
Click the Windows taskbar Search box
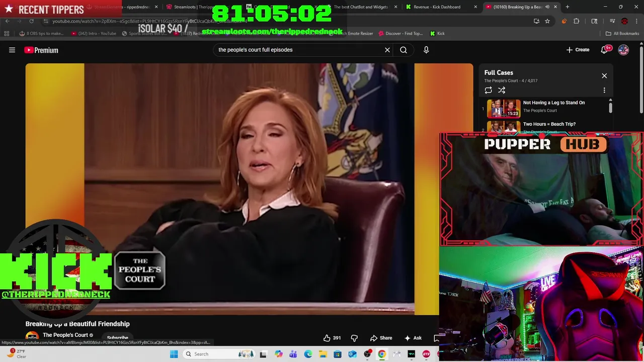(218, 354)
